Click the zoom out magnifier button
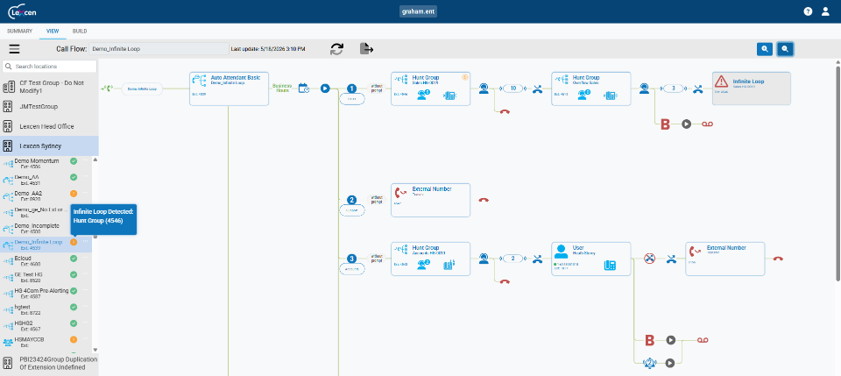Viewport: 841px width, 376px height. [x=785, y=49]
